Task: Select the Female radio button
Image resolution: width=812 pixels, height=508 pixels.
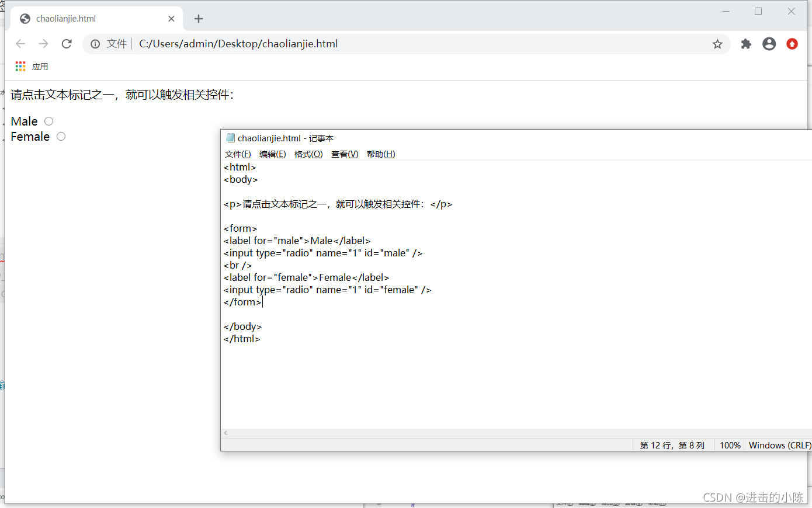Action: pyautogui.click(x=61, y=137)
